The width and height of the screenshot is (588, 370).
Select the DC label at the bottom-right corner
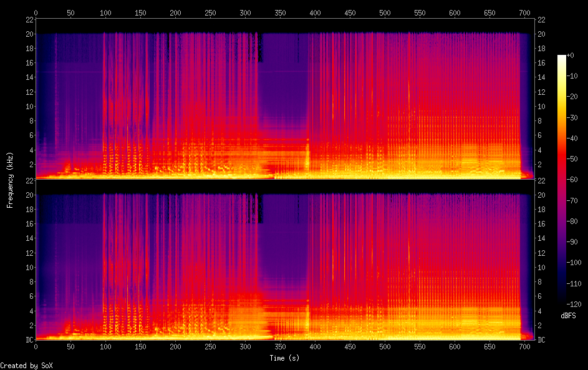541,339
